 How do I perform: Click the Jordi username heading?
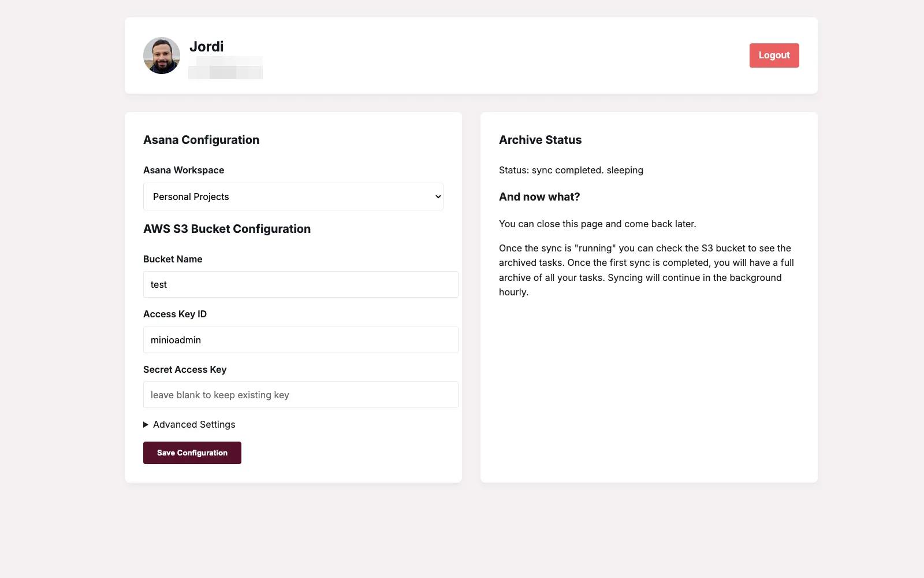coord(206,46)
